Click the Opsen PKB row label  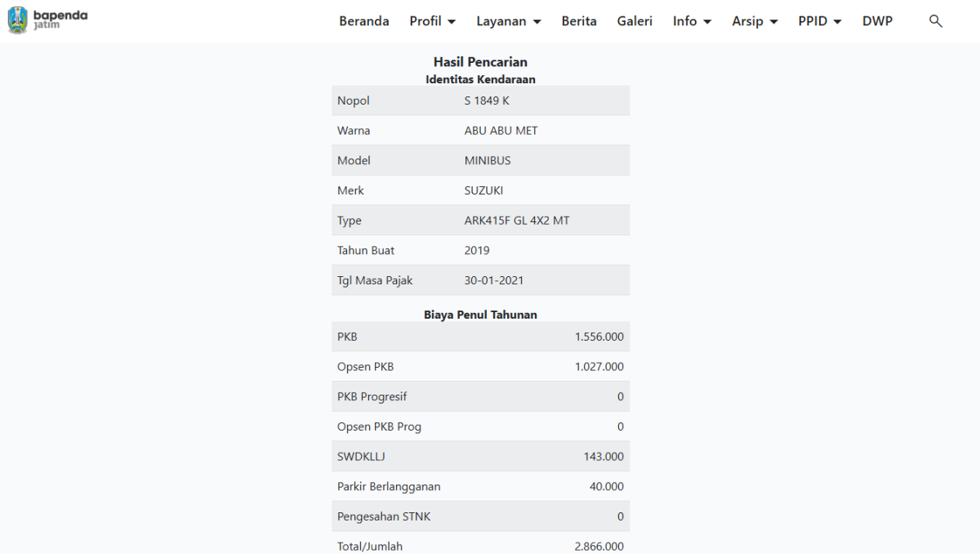365,367
